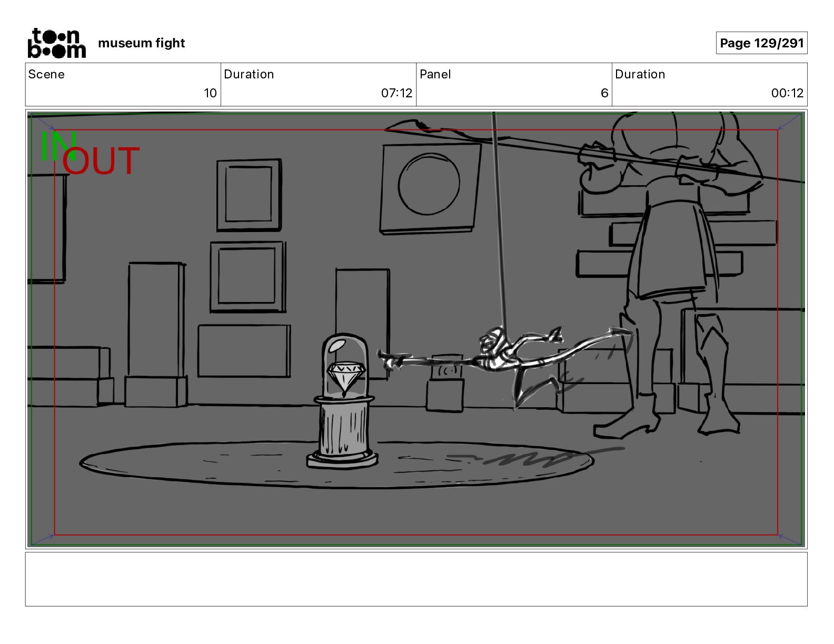Click the 'Page 129/291' page indicator
The height and width of the screenshot is (644, 834).
coord(761,43)
